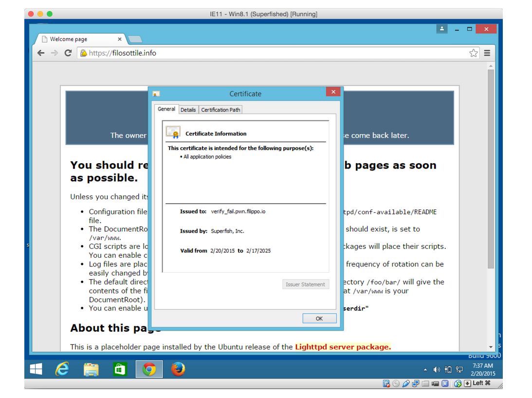Click the 'About this page' heading
Screen dimensions: 532x398
(115, 328)
